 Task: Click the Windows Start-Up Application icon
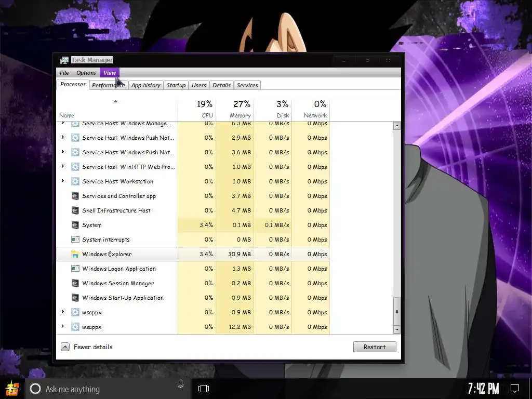pyautogui.click(x=75, y=298)
